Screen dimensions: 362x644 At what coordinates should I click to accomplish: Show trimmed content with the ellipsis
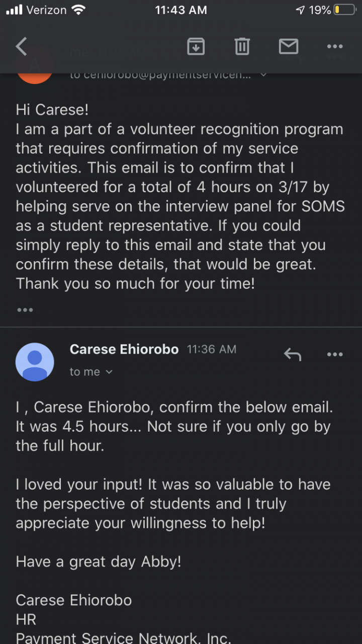(25, 310)
